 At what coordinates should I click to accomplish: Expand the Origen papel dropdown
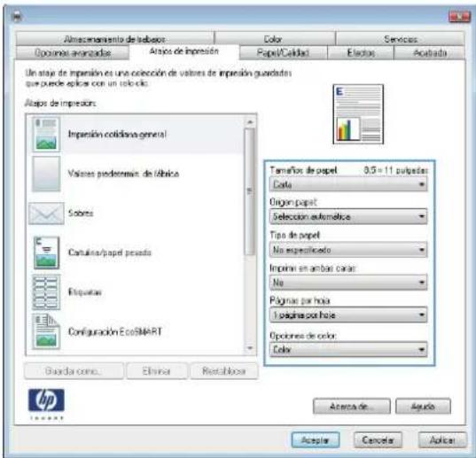point(348,216)
